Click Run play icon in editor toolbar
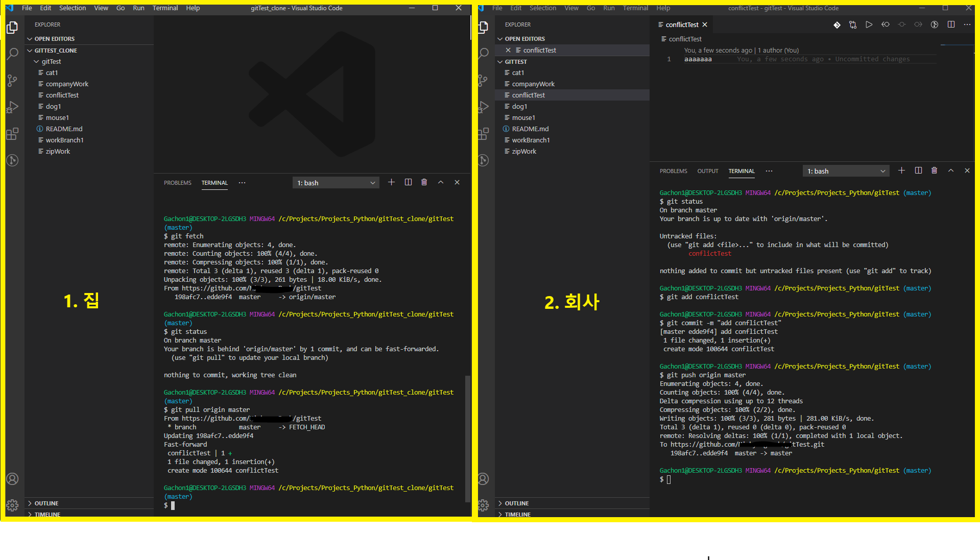The image size is (980, 560). click(869, 25)
